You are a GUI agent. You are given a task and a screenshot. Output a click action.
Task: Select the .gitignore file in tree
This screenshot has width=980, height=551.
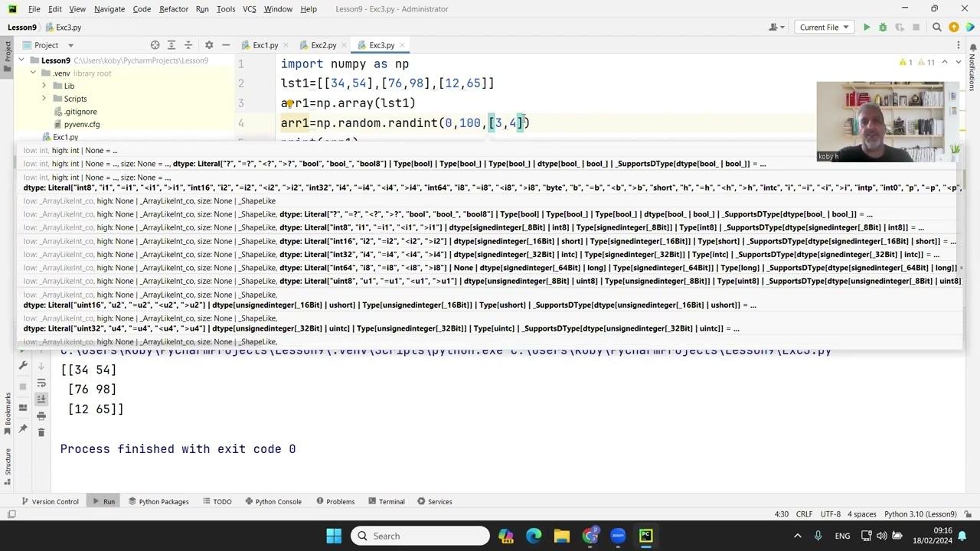coord(80,112)
